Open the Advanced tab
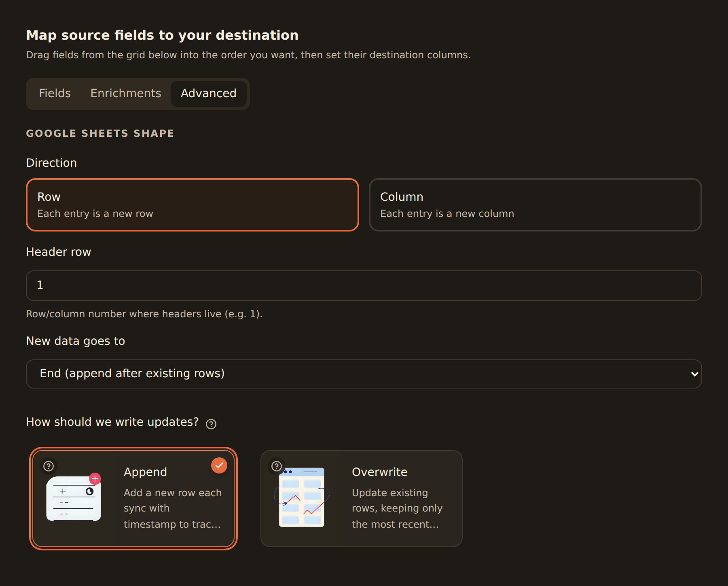 click(209, 93)
